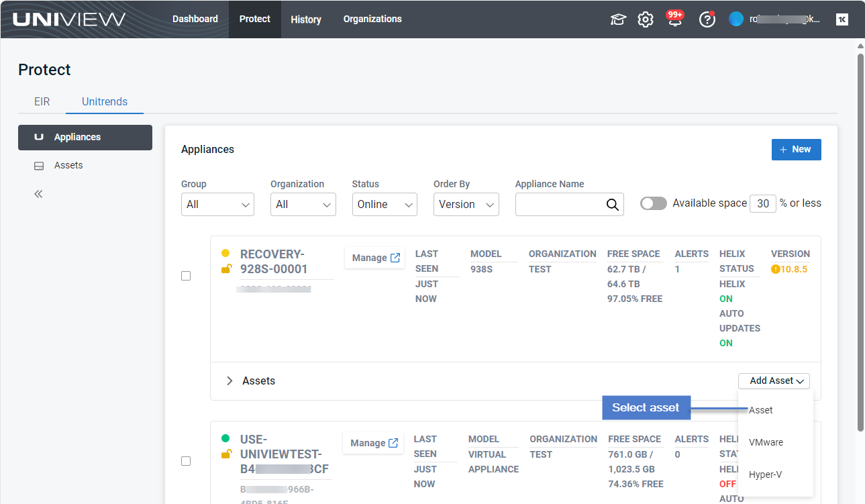Open the Group dropdown

[x=217, y=204]
